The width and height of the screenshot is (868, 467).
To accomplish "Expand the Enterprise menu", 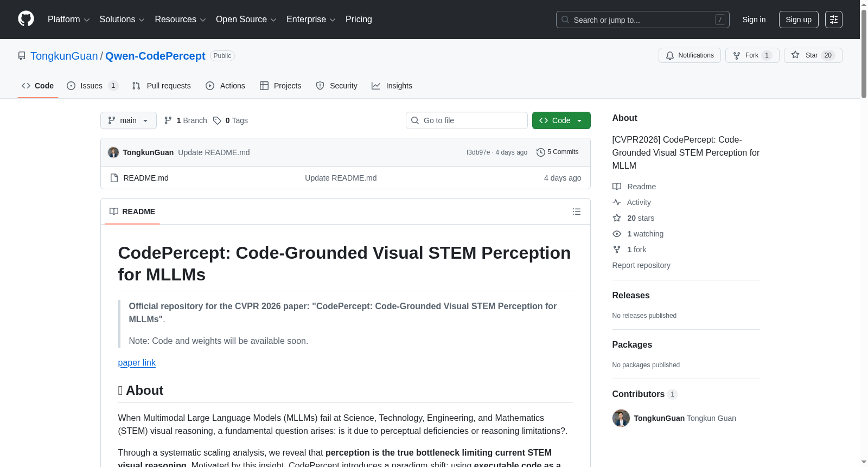I will [x=311, y=20].
